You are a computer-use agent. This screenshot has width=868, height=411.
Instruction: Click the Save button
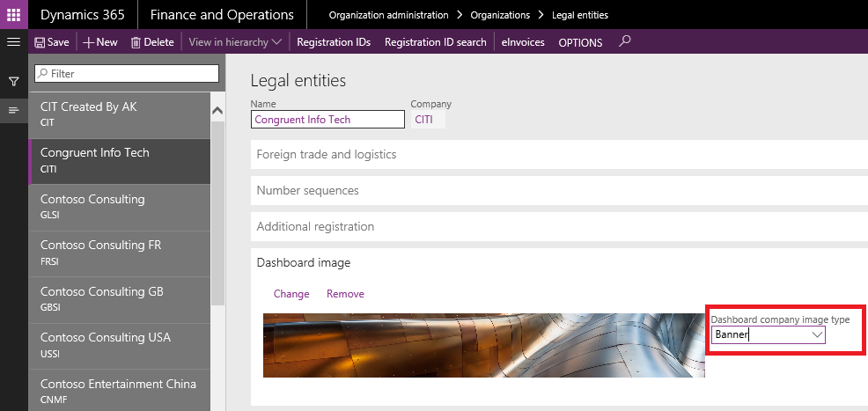[x=52, y=42]
